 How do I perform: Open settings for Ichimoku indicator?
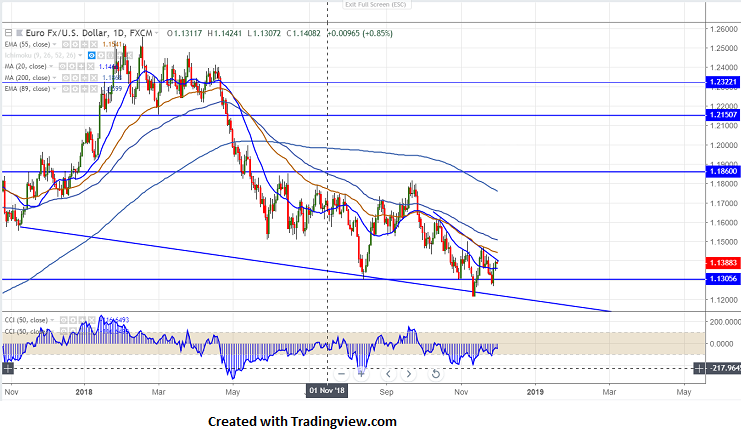(x=101, y=55)
